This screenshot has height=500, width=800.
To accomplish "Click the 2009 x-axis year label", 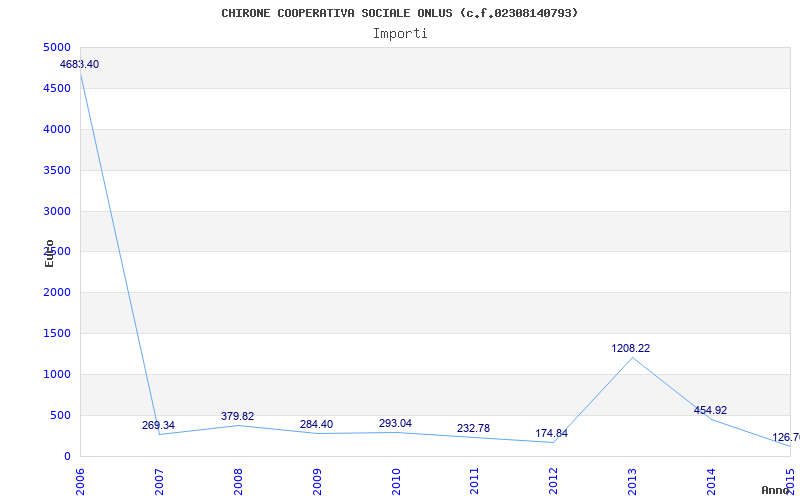I will 316,481.
